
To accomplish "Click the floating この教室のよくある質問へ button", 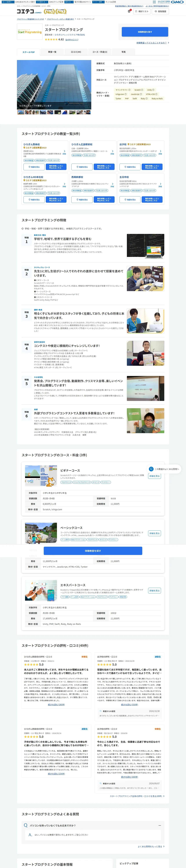I will 164,469.
